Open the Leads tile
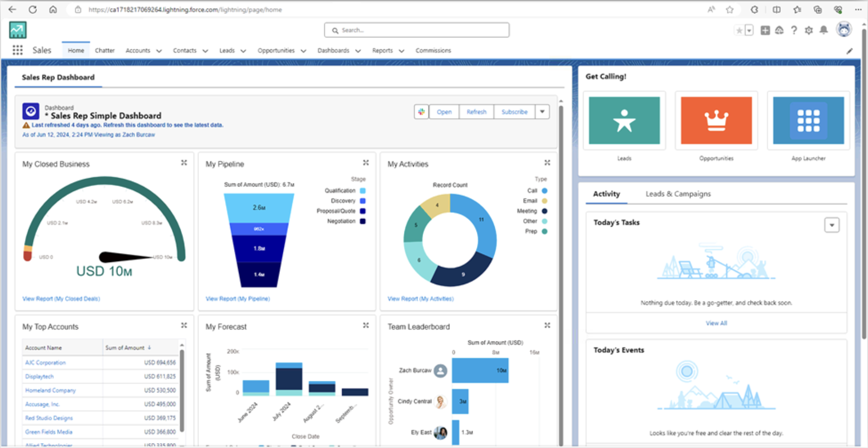Screen dimensions: 868x448 (624, 120)
